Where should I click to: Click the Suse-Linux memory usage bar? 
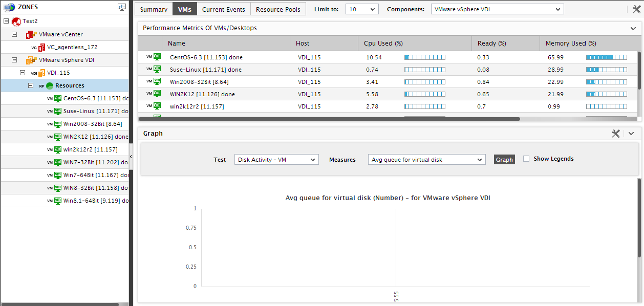point(607,70)
